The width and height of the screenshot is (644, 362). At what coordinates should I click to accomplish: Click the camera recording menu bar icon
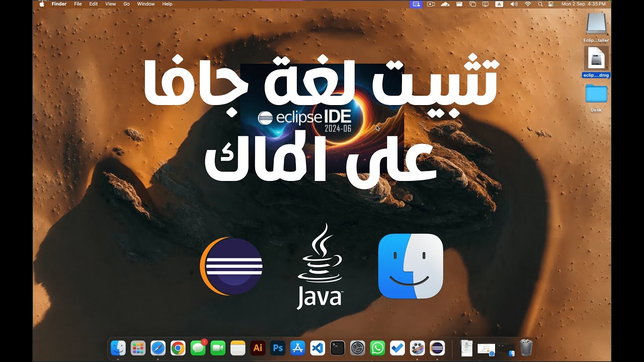pyautogui.click(x=431, y=4)
